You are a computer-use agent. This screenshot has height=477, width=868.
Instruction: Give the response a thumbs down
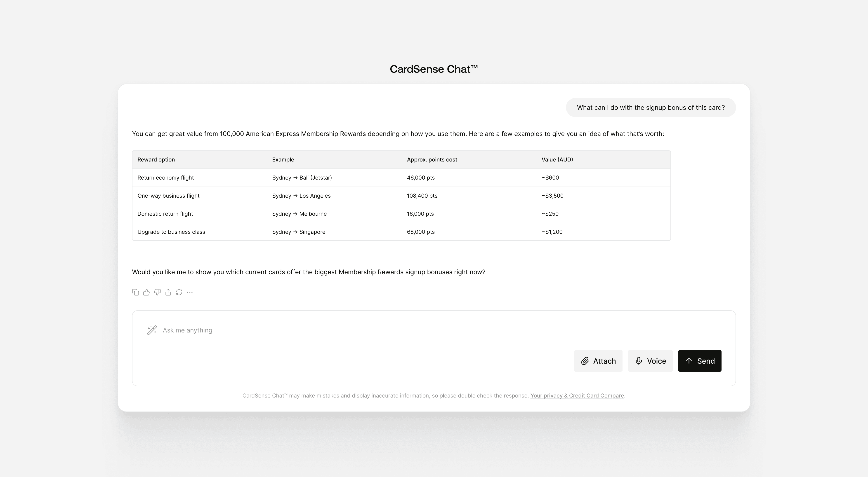[x=157, y=292]
